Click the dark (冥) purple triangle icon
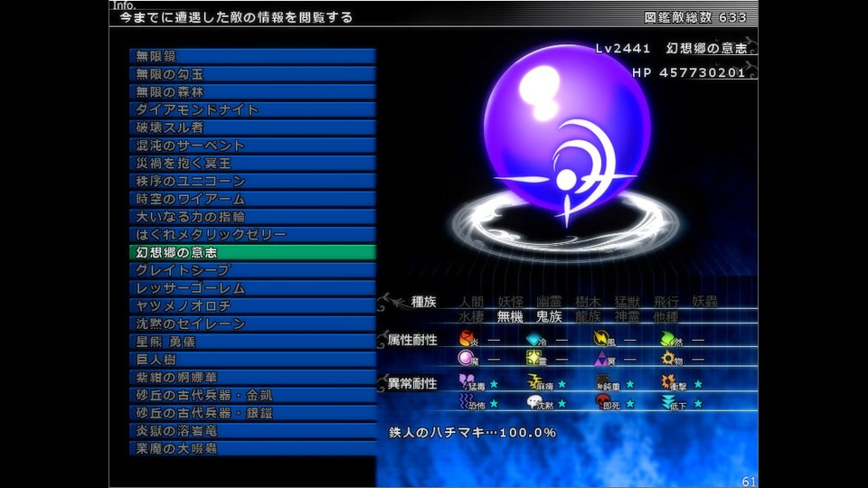868x488 pixels. 601,359
